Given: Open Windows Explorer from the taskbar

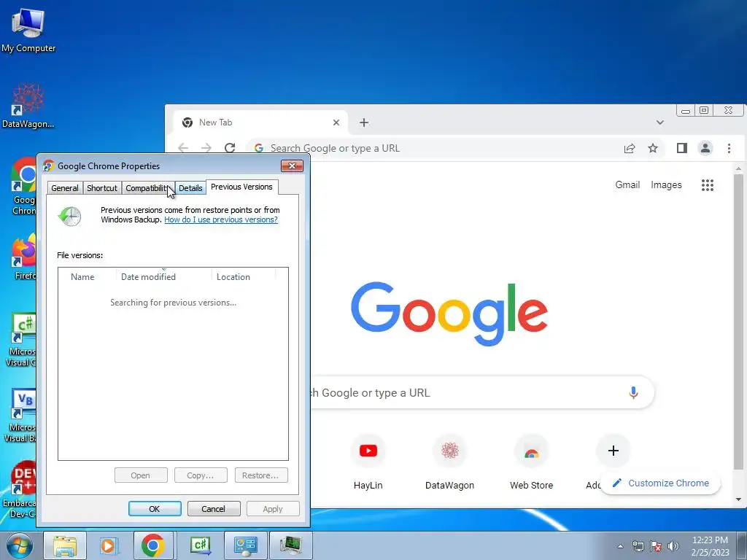Looking at the screenshot, I should click(65, 545).
